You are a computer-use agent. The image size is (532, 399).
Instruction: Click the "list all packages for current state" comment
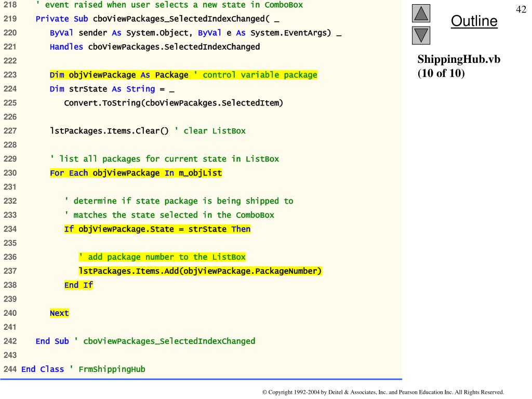(165, 159)
